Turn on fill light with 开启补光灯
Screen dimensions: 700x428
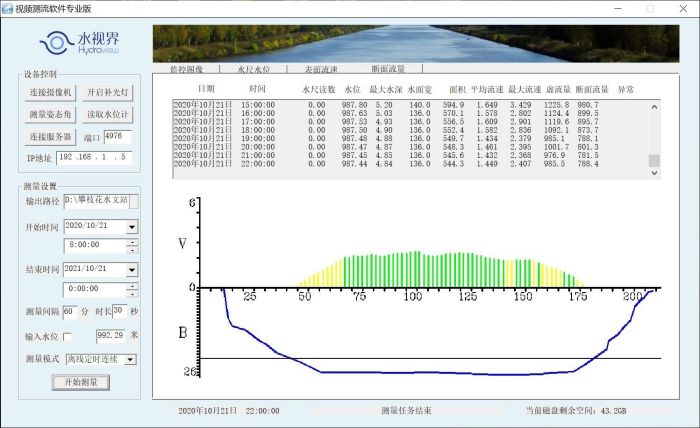(106, 93)
